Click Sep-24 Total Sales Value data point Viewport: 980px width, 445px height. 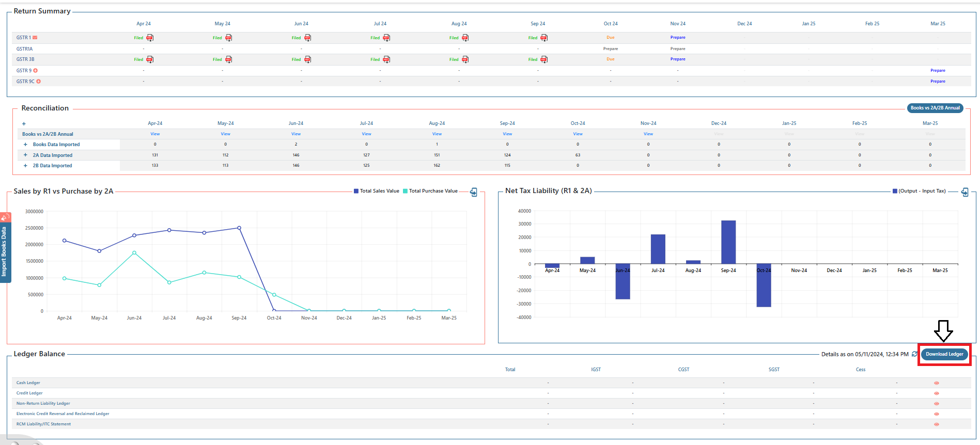point(239,228)
